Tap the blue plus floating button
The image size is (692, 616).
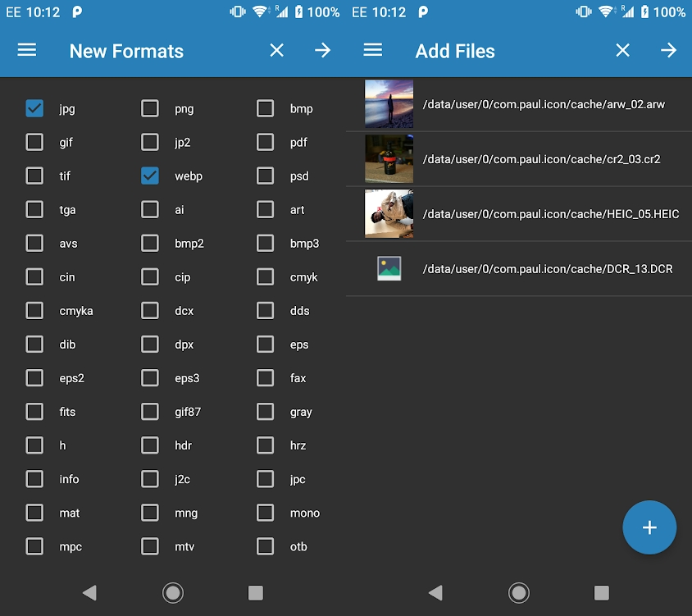[649, 527]
